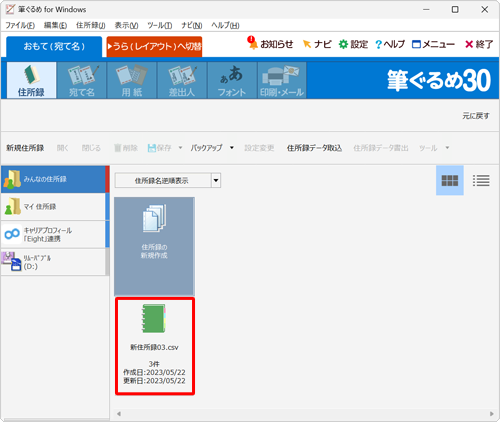Click the 設定変更 button
Viewport: 500px width, 422px height.
point(259,148)
